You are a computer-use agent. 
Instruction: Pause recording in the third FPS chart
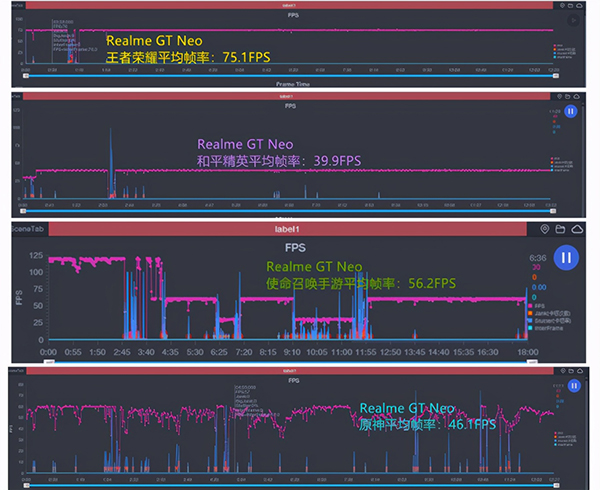[x=566, y=258]
